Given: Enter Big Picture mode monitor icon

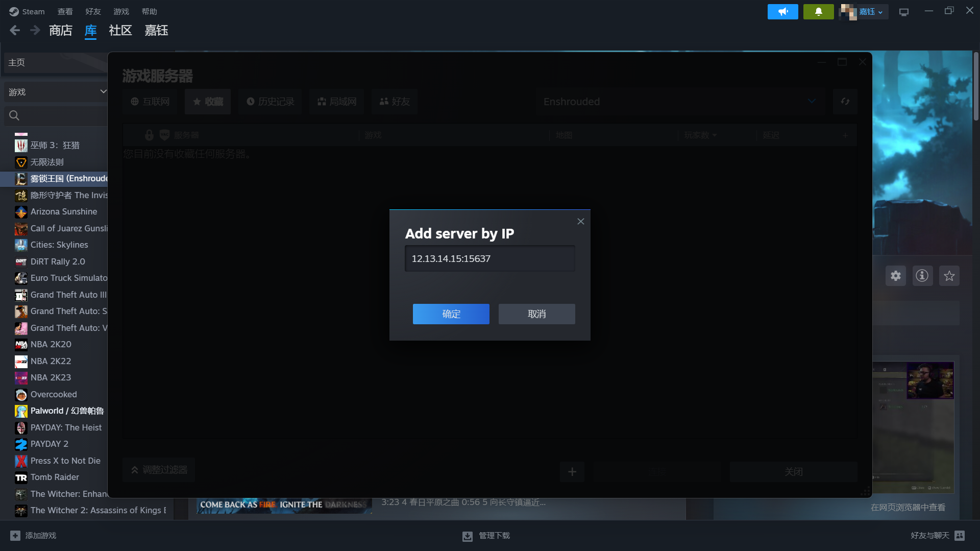Looking at the screenshot, I should tap(903, 12).
